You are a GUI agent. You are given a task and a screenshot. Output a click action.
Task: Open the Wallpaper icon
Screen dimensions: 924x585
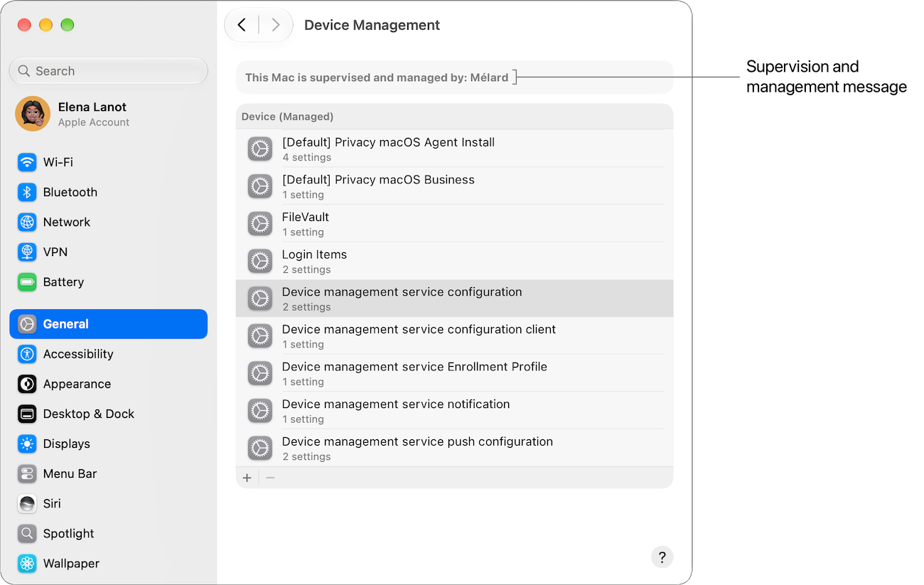point(27,563)
